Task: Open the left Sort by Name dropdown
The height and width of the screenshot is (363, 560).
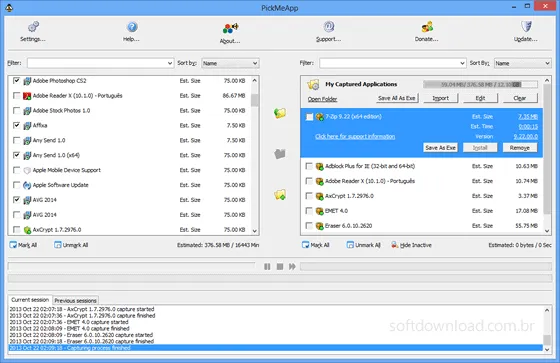Action: tap(230, 63)
